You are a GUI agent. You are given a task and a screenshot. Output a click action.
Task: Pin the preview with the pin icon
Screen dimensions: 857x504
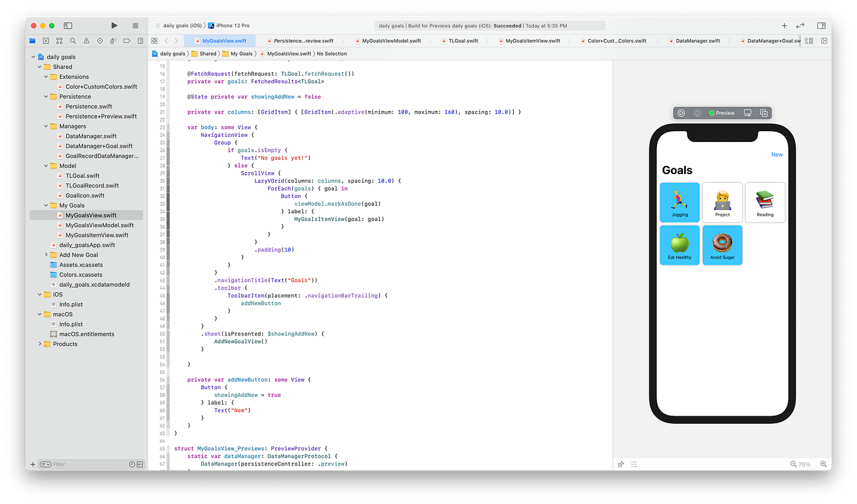tap(620, 464)
